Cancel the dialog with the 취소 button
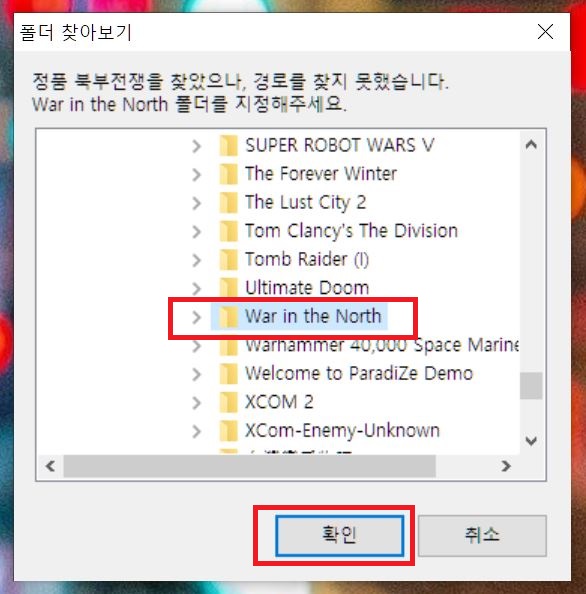The height and width of the screenshot is (594, 586). pos(482,535)
